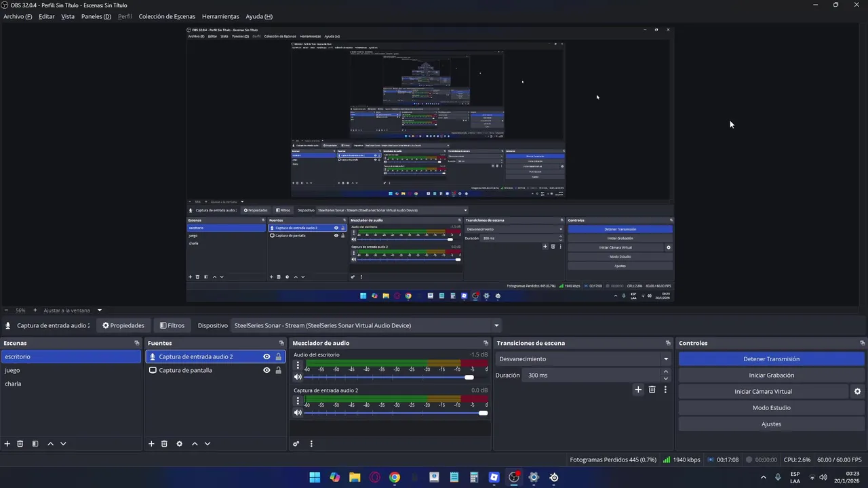Open the Paneles menu

click(x=96, y=16)
